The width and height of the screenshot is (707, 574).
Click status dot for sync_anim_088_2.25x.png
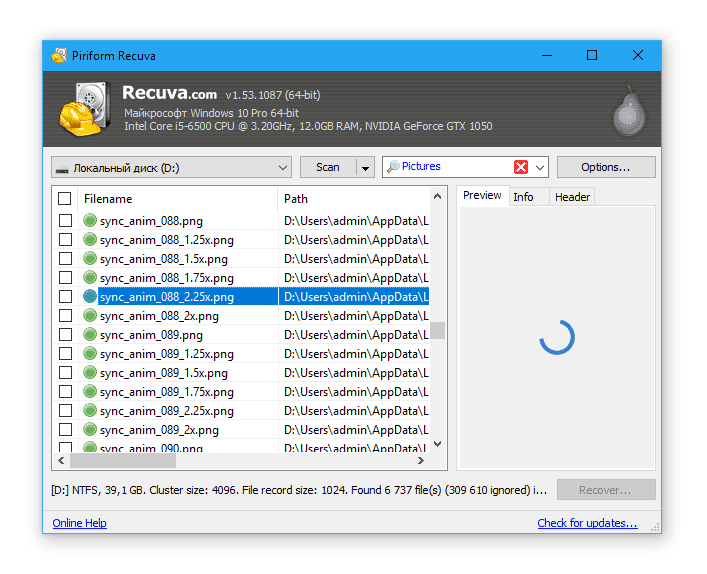(90, 296)
